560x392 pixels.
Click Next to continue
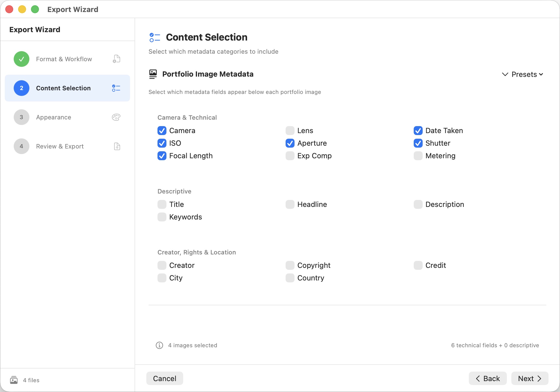point(530,378)
